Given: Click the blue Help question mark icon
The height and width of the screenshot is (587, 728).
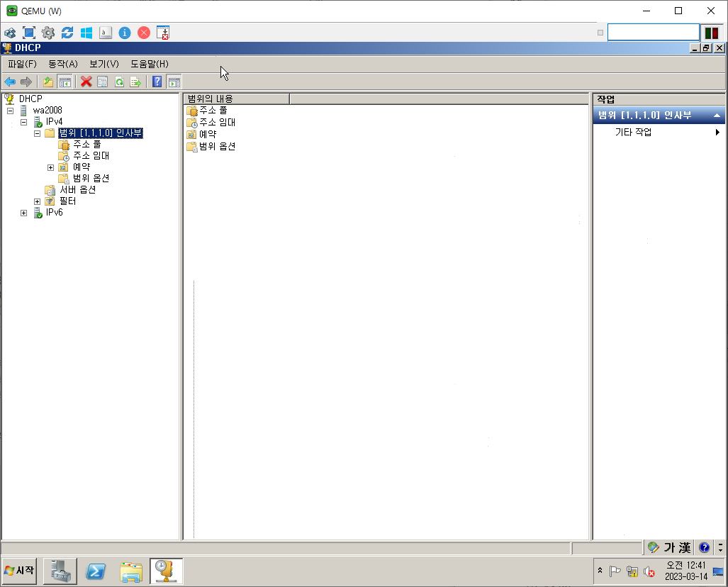Looking at the screenshot, I should point(157,82).
